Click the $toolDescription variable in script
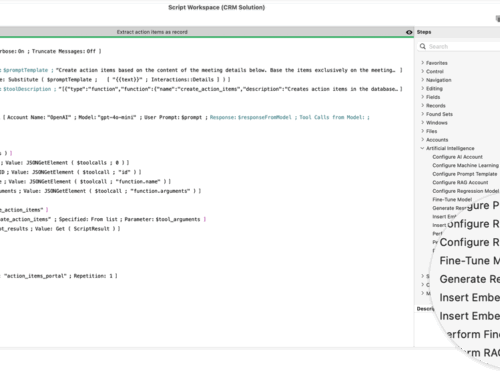500x383 pixels. click(x=27, y=89)
